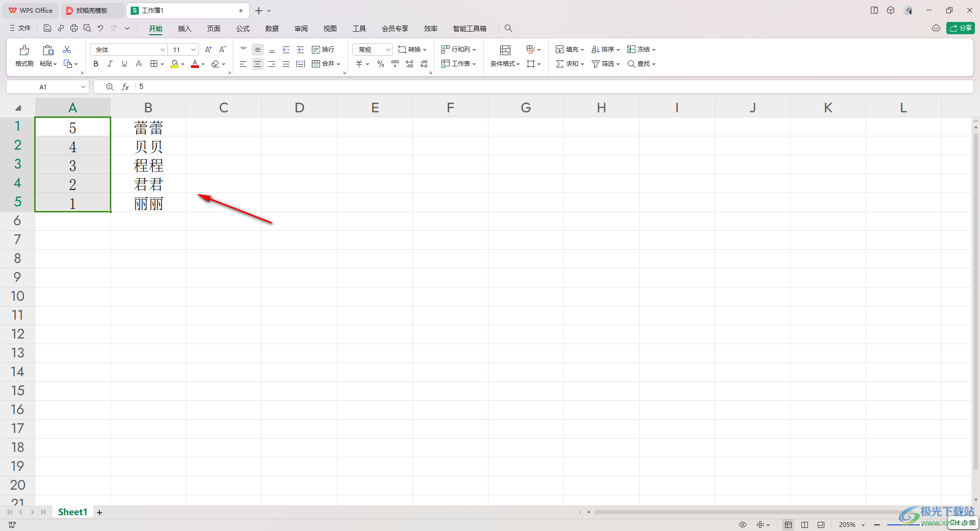The width and height of the screenshot is (980, 531).
Task: Click the Sort (排序) button
Action: (x=606, y=50)
